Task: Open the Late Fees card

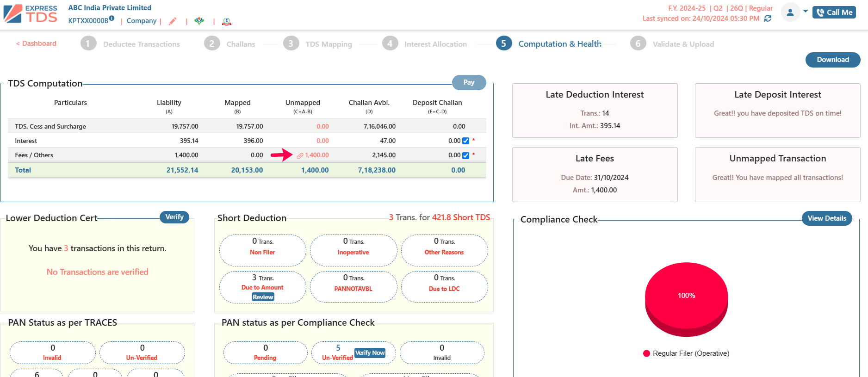Action: 595,174
